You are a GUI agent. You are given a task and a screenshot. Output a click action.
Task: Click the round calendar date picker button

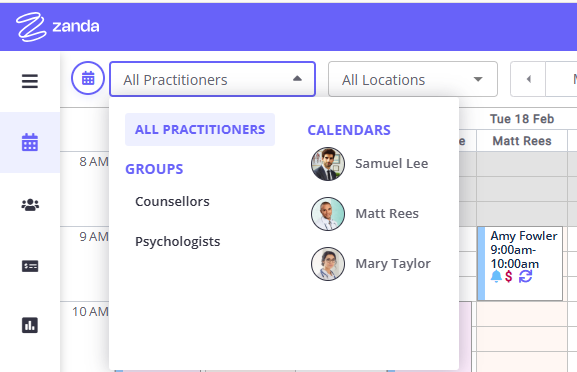point(88,78)
